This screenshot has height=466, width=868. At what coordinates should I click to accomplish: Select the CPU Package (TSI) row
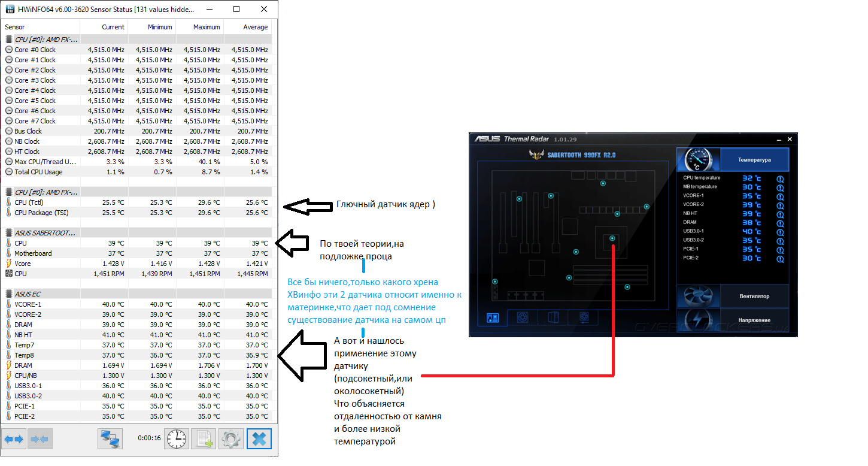pyautogui.click(x=137, y=213)
